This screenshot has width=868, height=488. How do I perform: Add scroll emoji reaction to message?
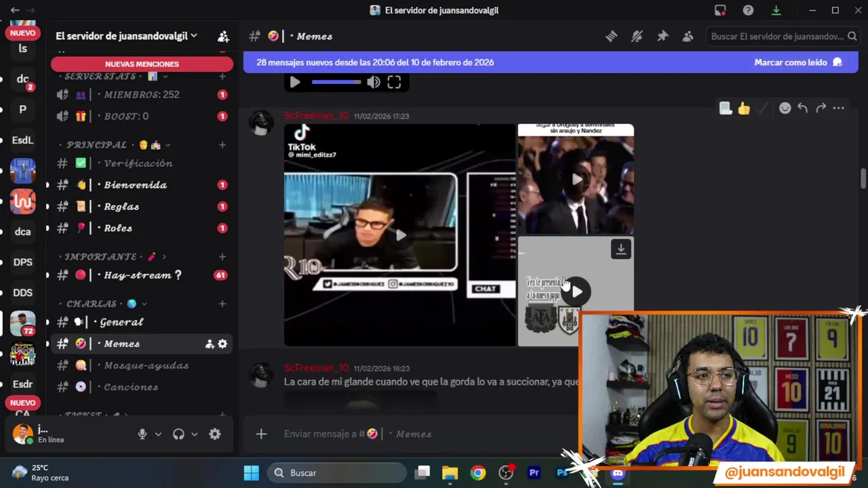click(726, 108)
